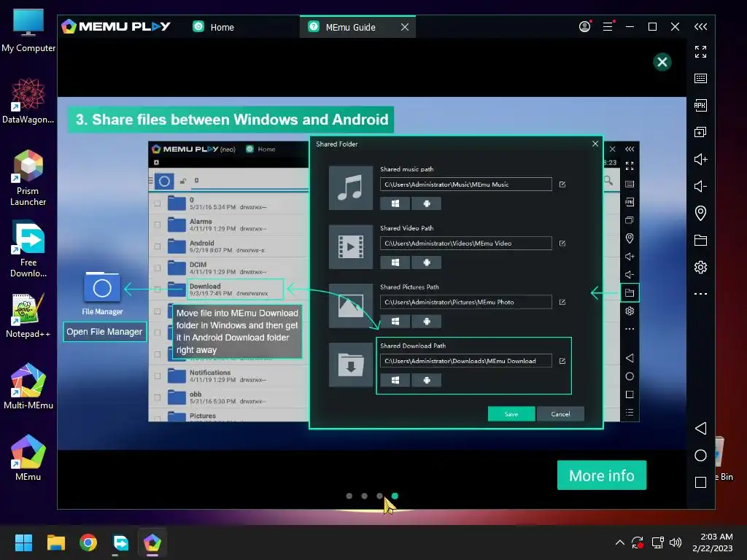This screenshot has width=747, height=560.
Task: Select the Prism Launcher desktop shortcut
Action: [x=28, y=178]
